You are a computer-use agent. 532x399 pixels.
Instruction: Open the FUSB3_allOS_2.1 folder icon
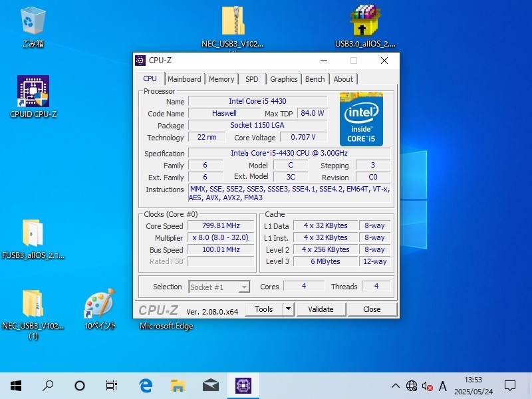coord(33,233)
